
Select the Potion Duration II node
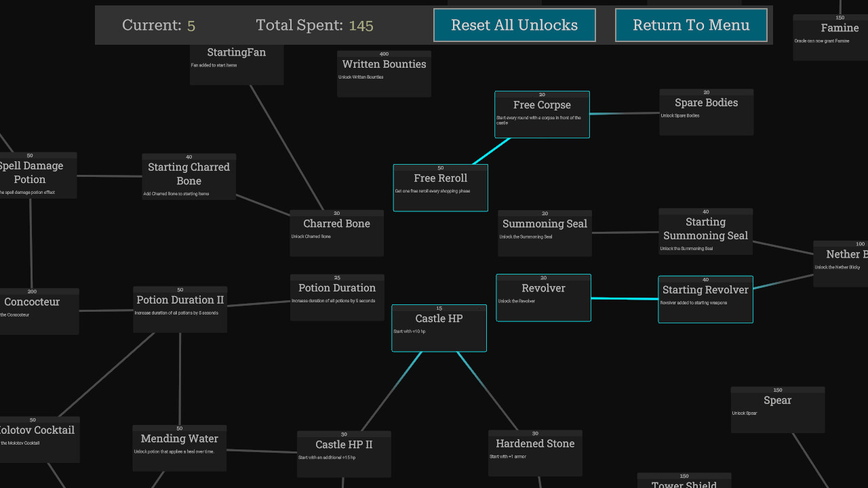click(180, 309)
